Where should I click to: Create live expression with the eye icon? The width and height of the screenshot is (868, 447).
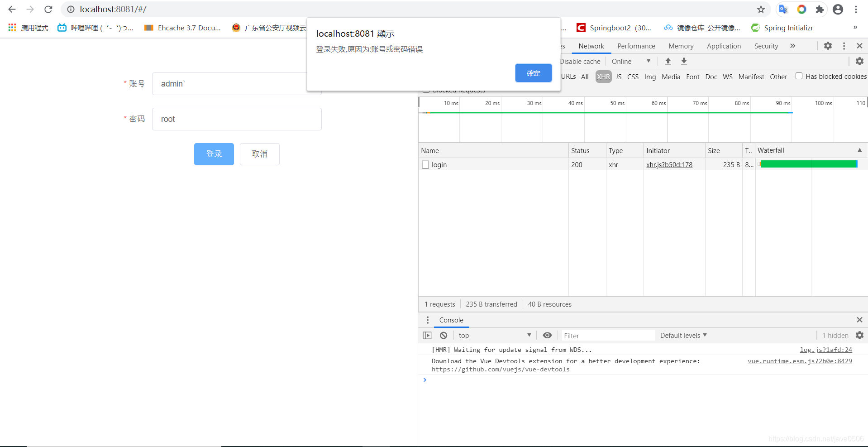547,336
